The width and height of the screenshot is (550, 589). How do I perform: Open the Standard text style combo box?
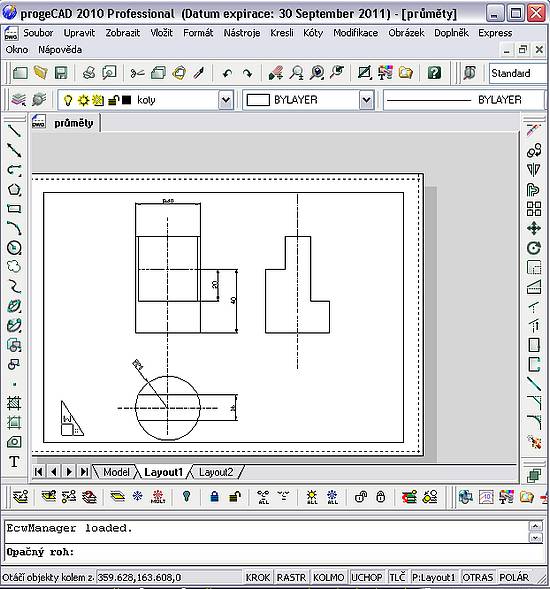pyautogui.click(x=518, y=73)
